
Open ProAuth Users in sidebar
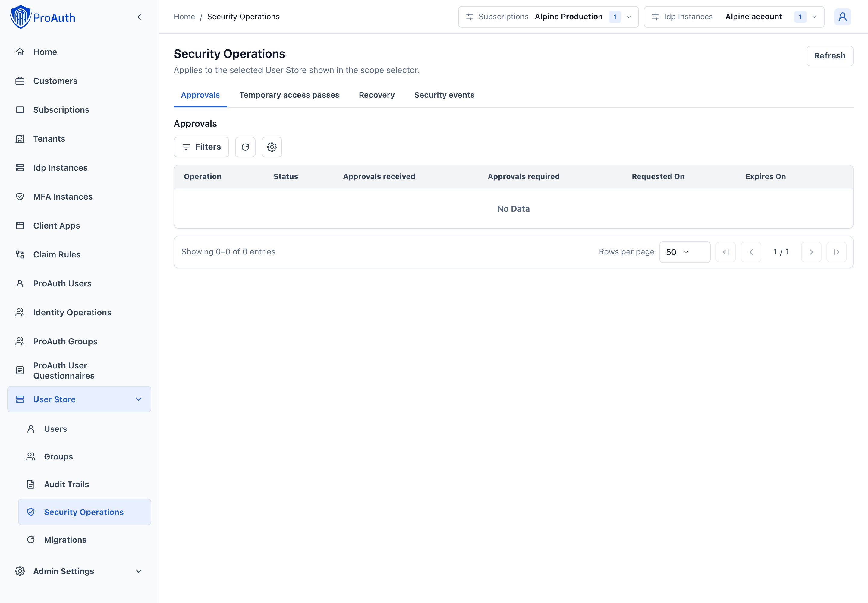click(x=79, y=283)
